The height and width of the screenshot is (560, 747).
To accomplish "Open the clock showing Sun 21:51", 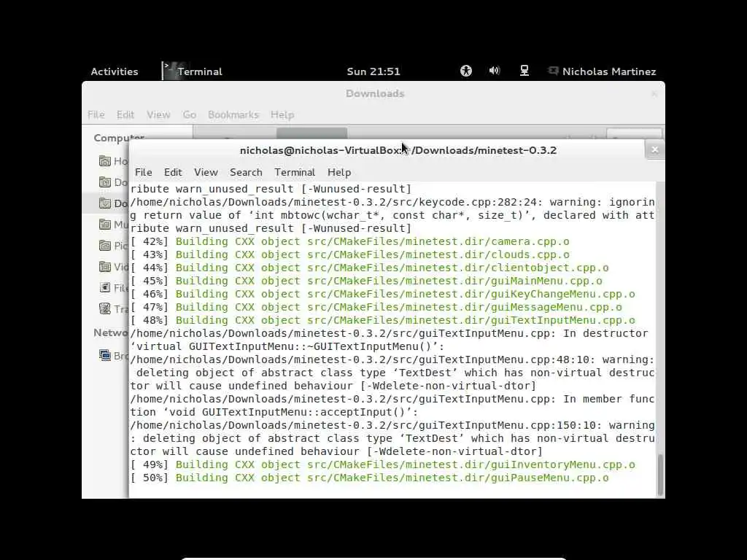I will pos(373,71).
